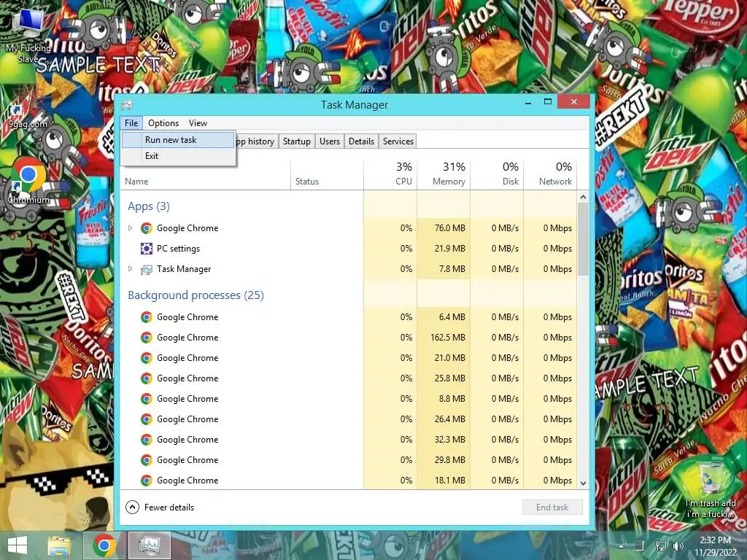
Task: Select Google Chrome icon in Apps group
Action: (x=146, y=228)
